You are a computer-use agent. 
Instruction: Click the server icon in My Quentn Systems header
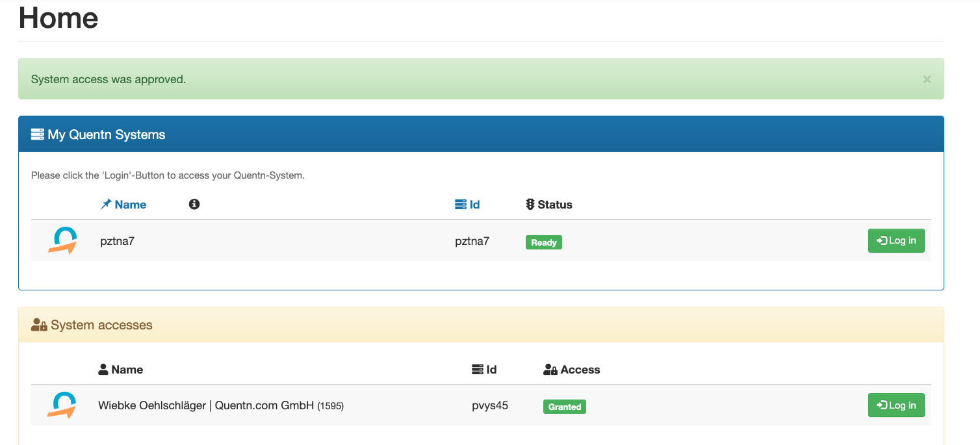[38, 135]
